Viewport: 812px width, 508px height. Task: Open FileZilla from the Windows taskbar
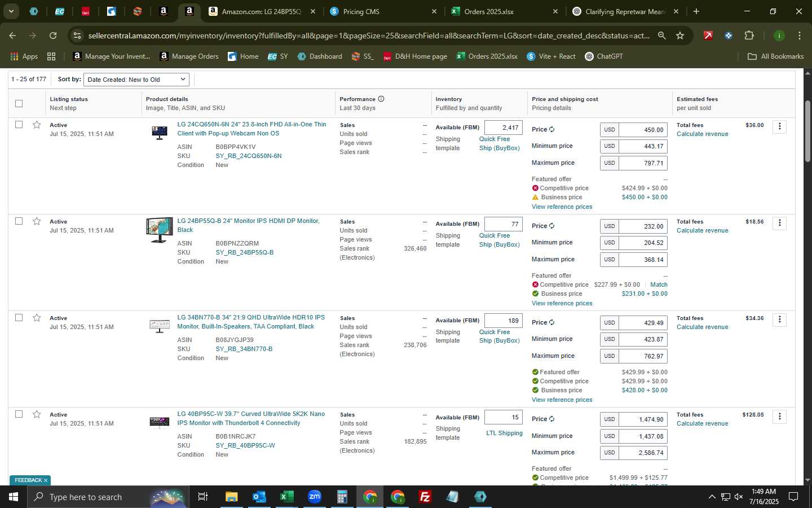(425, 497)
